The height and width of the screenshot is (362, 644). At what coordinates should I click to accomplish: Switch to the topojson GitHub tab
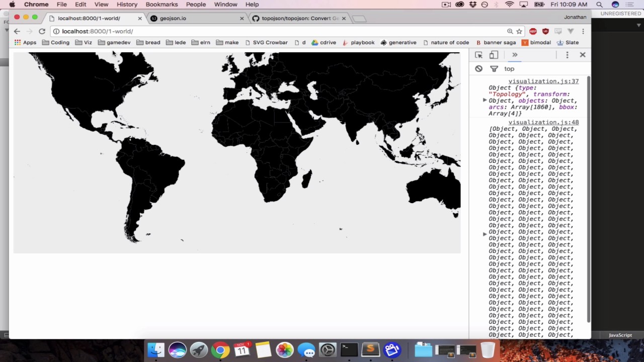[298, 18]
